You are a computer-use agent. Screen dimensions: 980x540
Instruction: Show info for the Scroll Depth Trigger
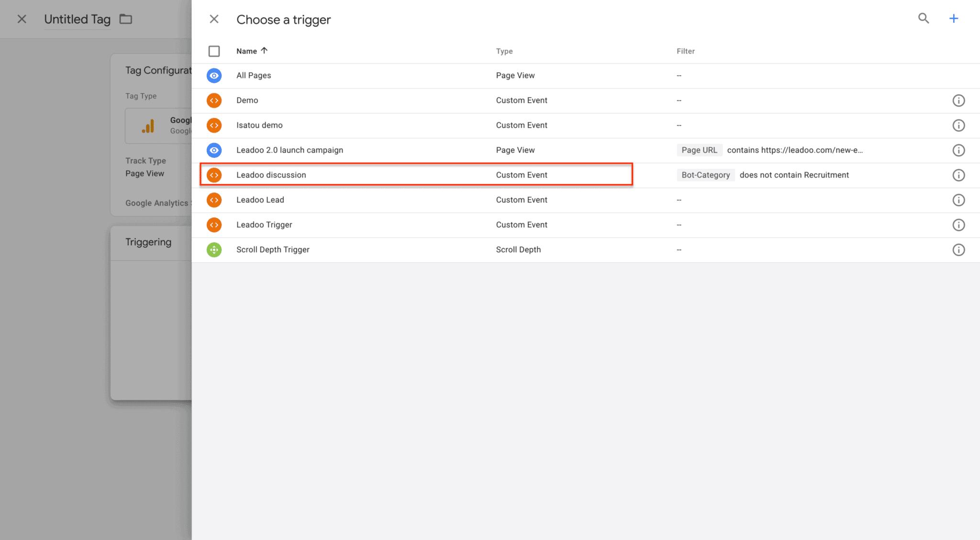[x=959, y=249]
